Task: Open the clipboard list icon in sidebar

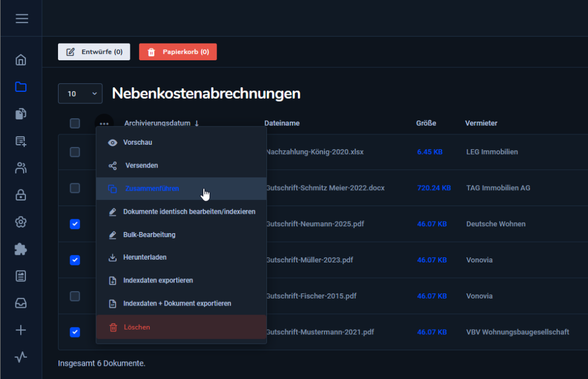Action: pos(21,276)
